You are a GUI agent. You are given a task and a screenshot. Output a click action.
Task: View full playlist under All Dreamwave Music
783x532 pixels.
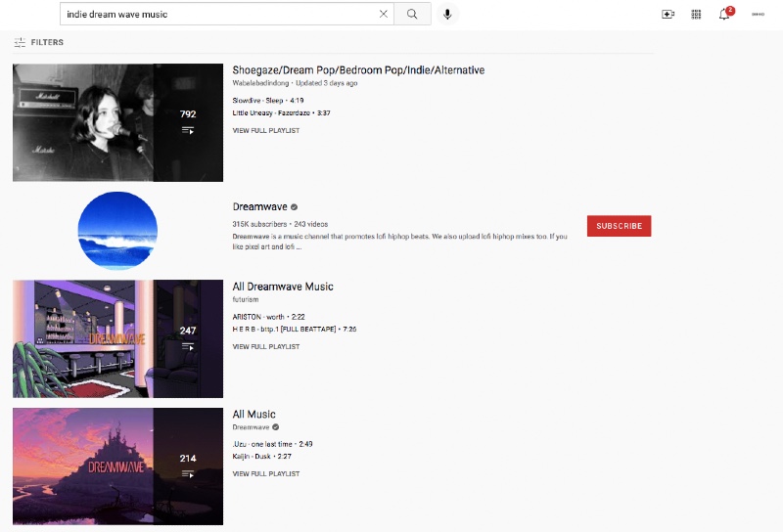[x=265, y=346]
